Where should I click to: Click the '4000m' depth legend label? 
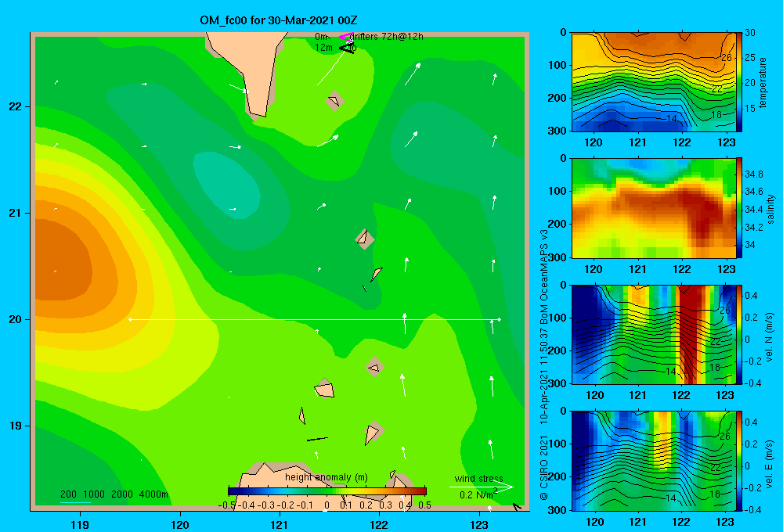point(153,494)
